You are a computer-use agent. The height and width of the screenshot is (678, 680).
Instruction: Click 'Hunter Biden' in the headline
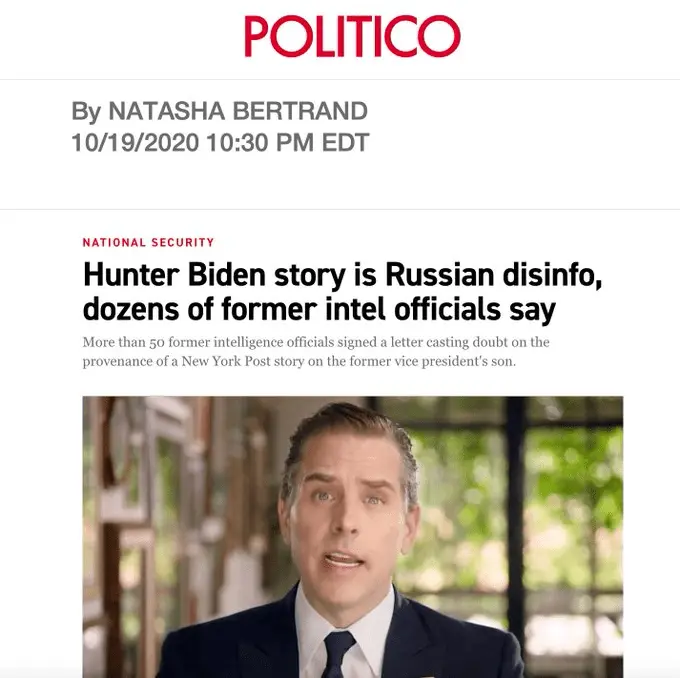click(x=174, y=275)
